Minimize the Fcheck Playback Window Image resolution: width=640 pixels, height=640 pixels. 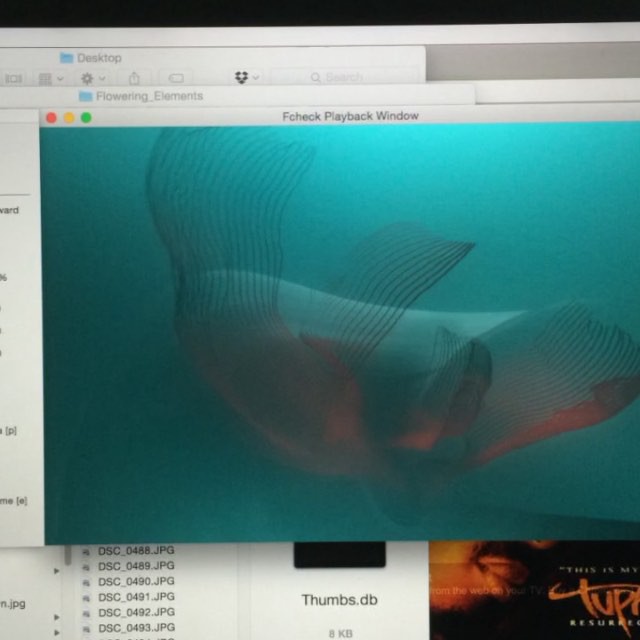point(69,117)
